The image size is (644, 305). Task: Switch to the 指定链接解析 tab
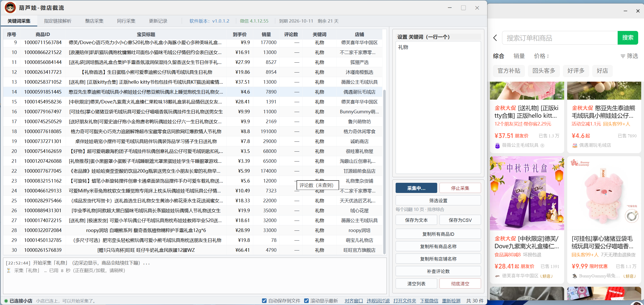(x=58, y=21)
